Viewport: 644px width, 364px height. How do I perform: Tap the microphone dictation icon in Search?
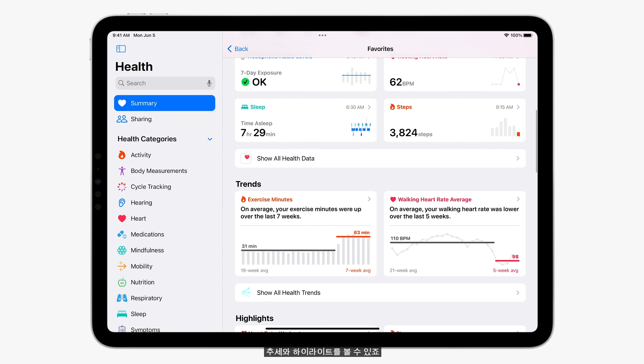tap(209, 83)
